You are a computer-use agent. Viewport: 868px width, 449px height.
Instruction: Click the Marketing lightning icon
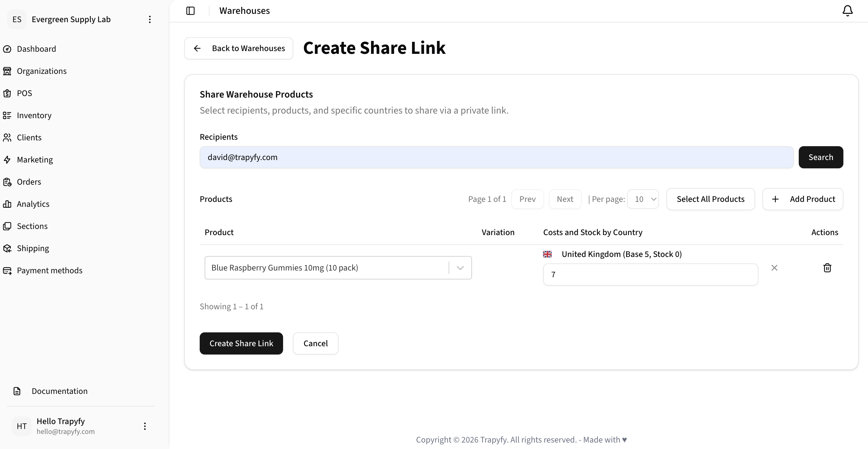7,160
